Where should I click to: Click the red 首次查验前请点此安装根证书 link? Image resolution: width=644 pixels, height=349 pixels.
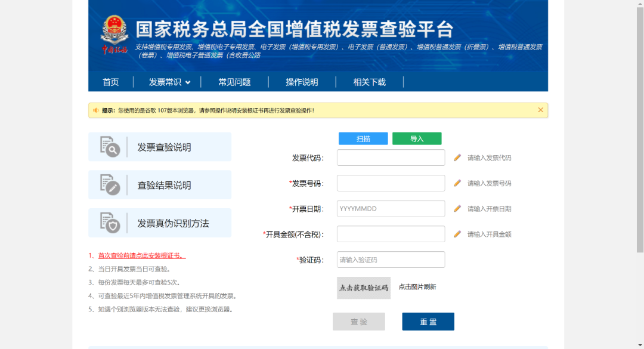tap(142, 255)
